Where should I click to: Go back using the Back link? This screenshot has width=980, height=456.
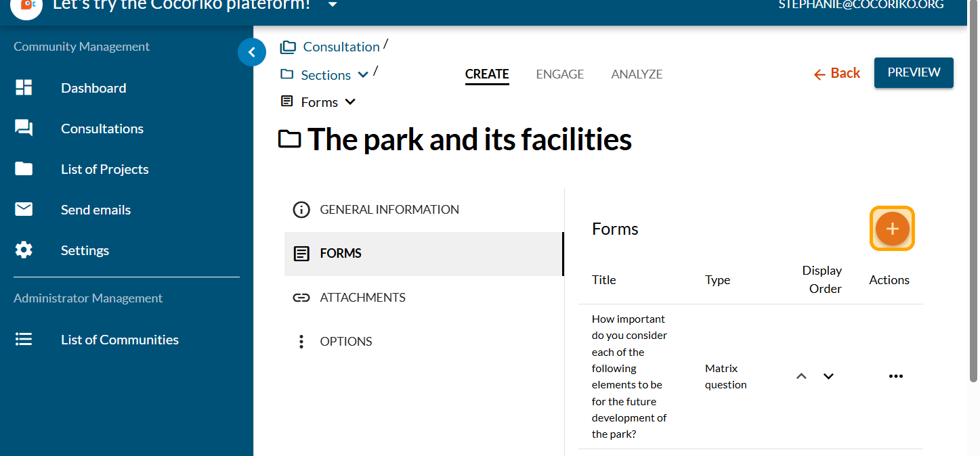(837, 73)
